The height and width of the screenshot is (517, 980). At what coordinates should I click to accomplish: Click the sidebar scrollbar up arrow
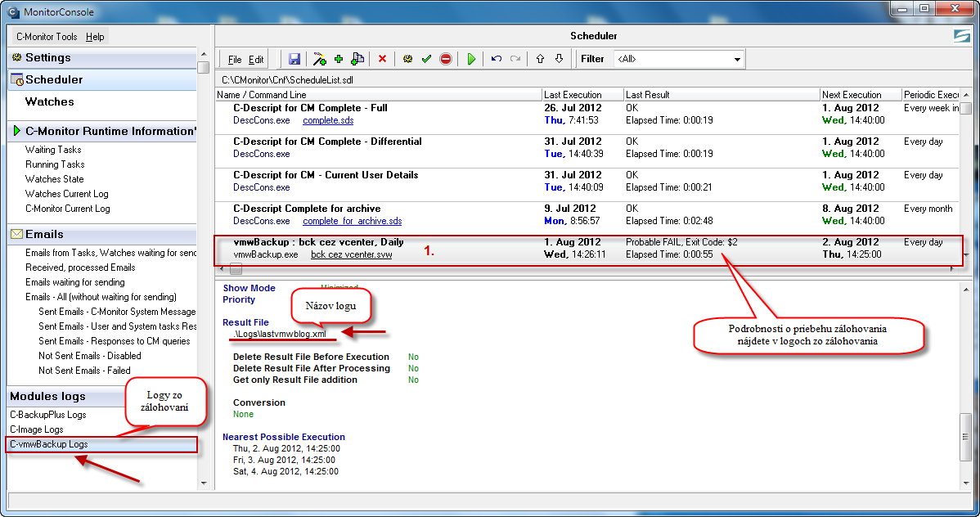(203, 54)
